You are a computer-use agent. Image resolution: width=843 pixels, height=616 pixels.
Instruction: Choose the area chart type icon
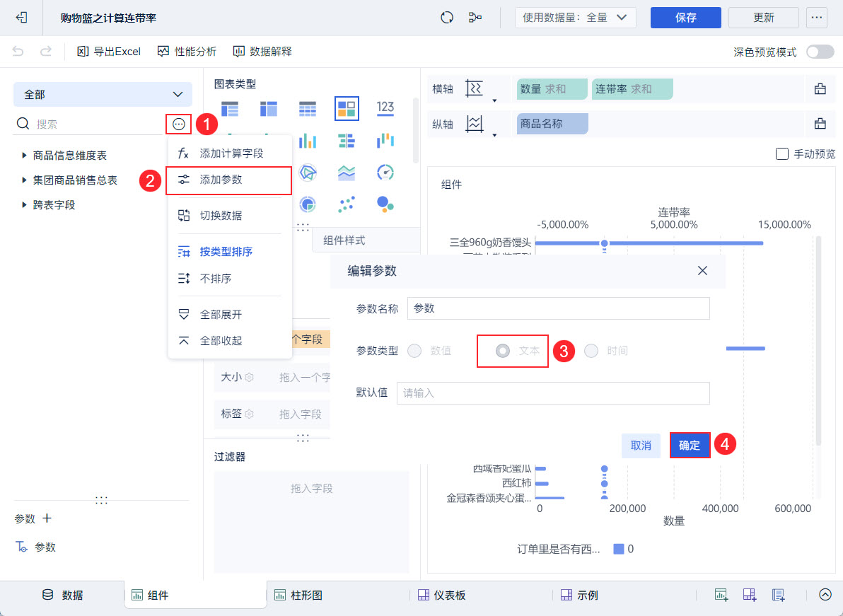(x=347, y=173)
